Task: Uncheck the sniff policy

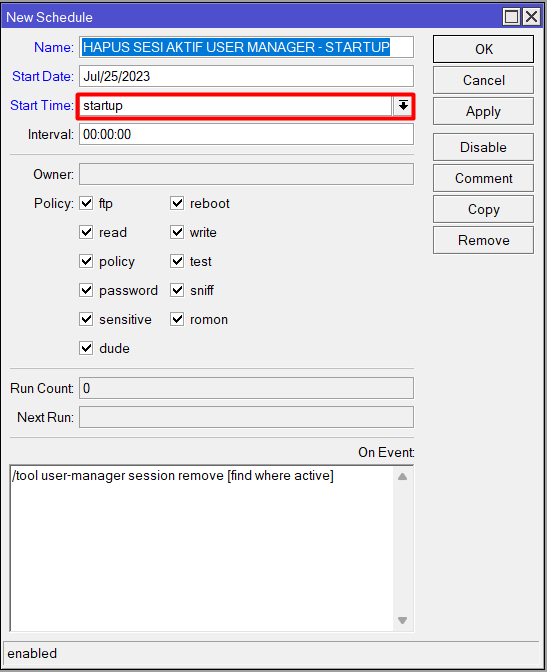Action: tap(177, 290)
